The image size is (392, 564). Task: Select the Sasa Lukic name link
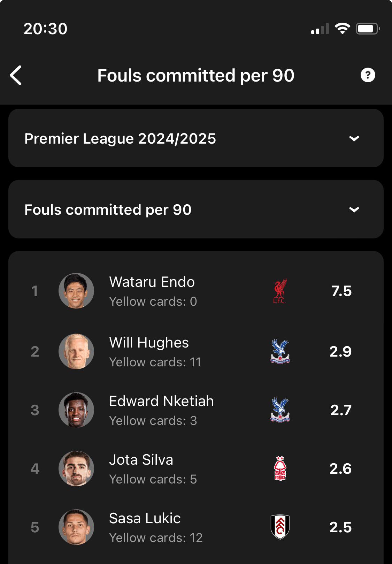145,518
